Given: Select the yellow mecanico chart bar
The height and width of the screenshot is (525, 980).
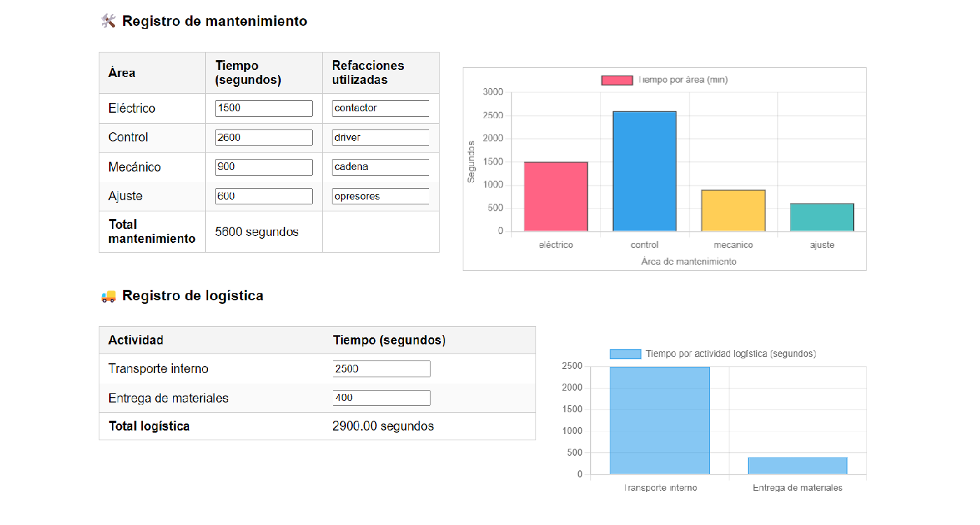Looking at the screenshot, I should [733, 211].
